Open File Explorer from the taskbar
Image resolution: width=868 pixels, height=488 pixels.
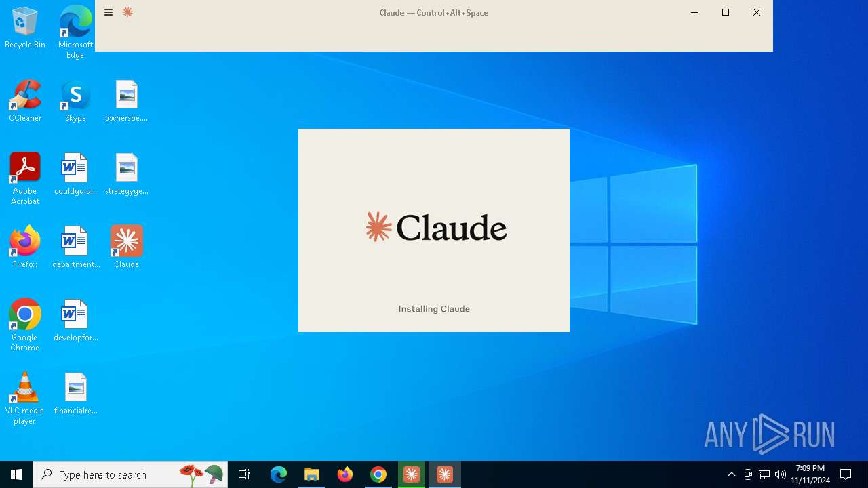point(312,474)
